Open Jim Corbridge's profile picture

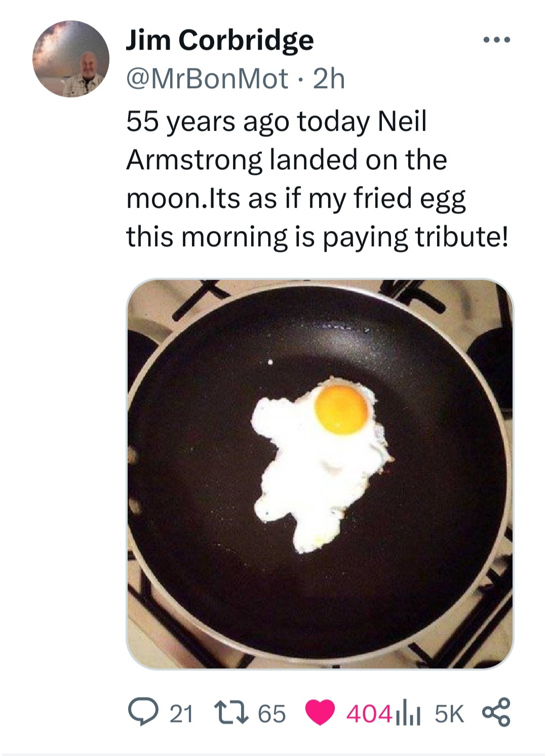(71, 59)
